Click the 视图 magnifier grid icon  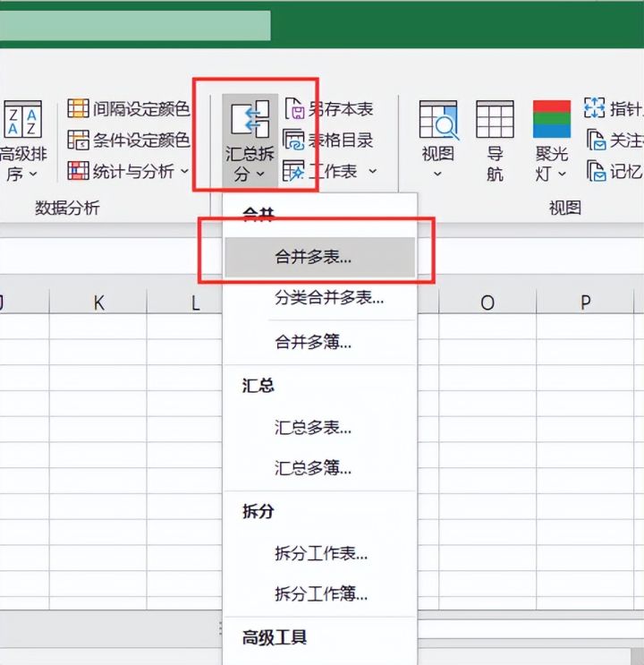pos(438,120)
